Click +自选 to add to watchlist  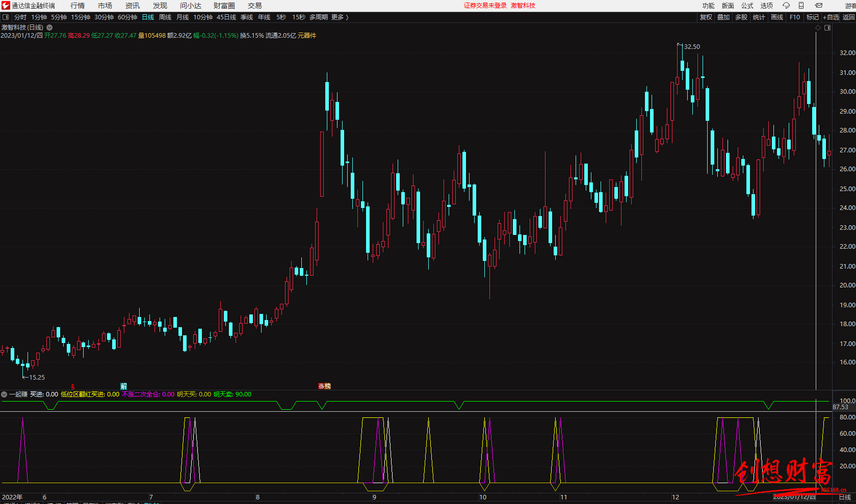[x=831, y=17]
